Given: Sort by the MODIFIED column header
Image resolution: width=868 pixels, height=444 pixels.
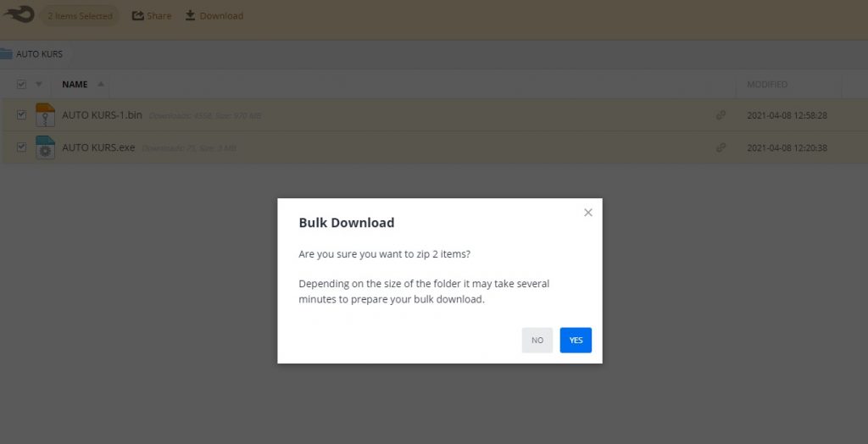Looking at the screenshot, I should tap(766, 85).
